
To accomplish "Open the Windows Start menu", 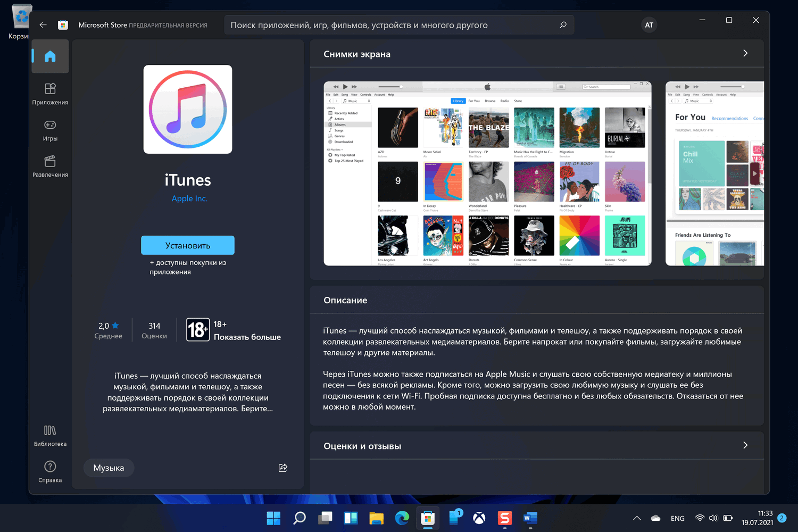I will coord(273,518).
